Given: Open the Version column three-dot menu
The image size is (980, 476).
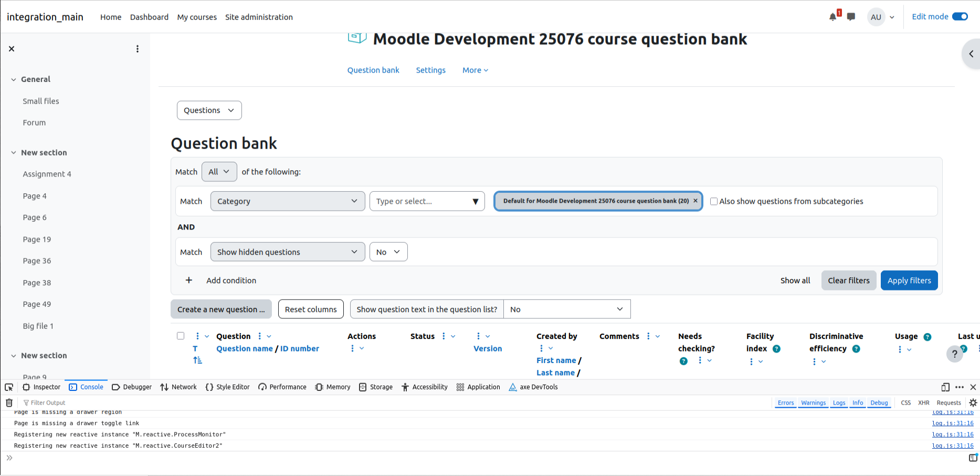Looking at the screenshot, I should (x=478, y=336).
